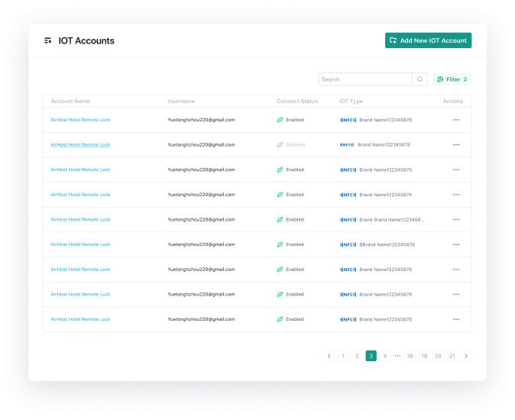Go to the next page arrow

point(466,356)
